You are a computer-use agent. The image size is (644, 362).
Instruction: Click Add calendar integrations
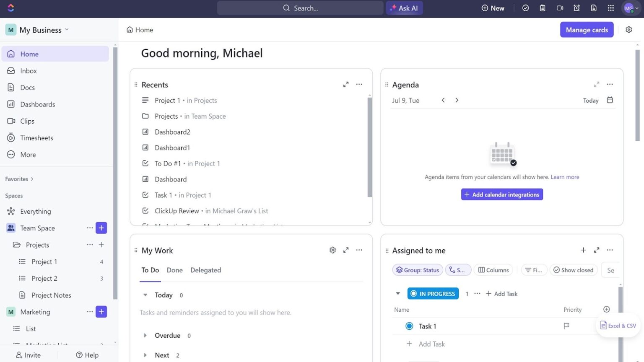click(501, 194)
